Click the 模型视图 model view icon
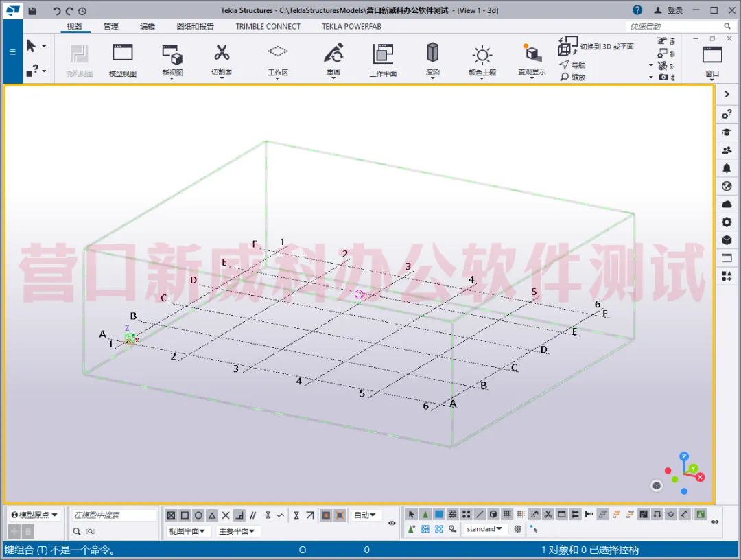741x560 pixels. [122, 52]
